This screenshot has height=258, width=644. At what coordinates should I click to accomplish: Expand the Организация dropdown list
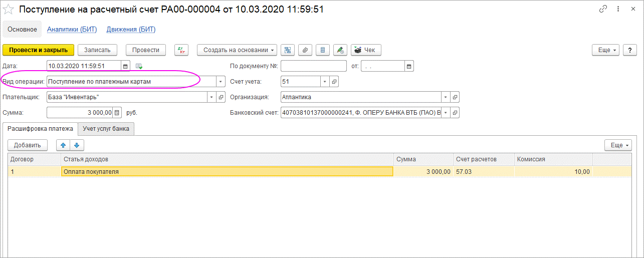(446, 97)
